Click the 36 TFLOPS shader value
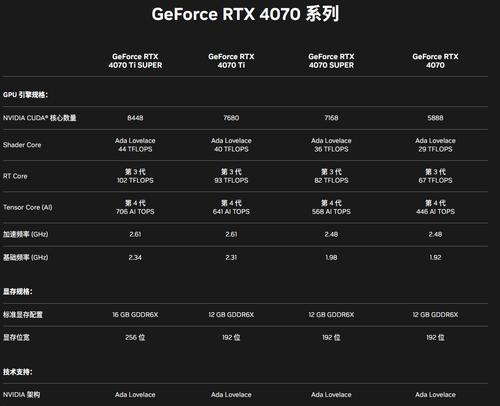This screenshot has height=406, width=500. click(x=331, y=149)
